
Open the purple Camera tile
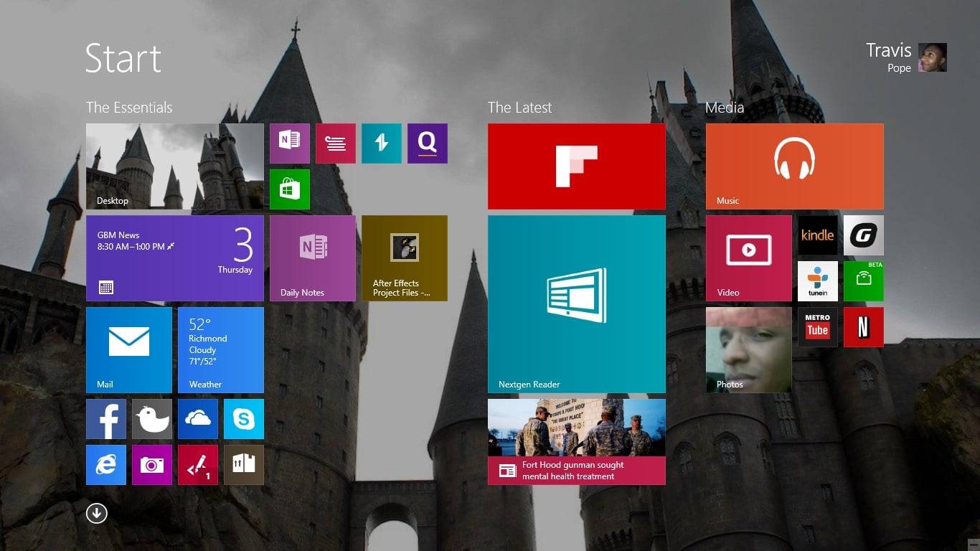pyautogui.click(x=152, y=465)
